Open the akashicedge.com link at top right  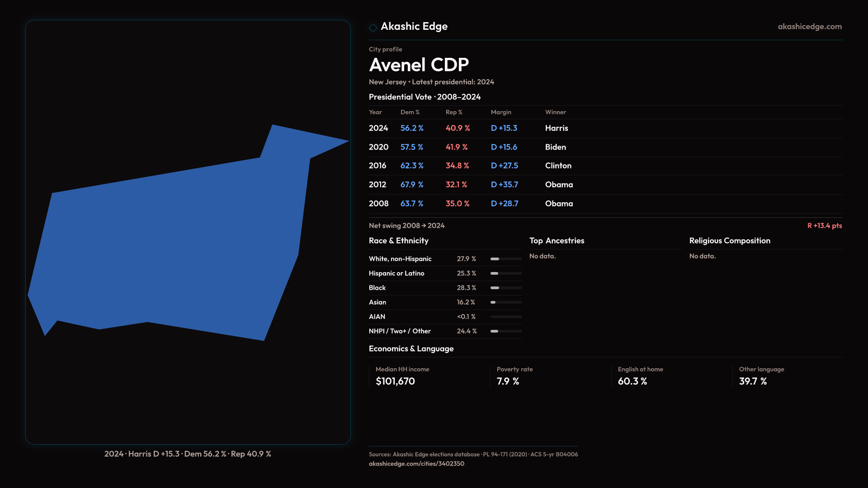point(809,27)
